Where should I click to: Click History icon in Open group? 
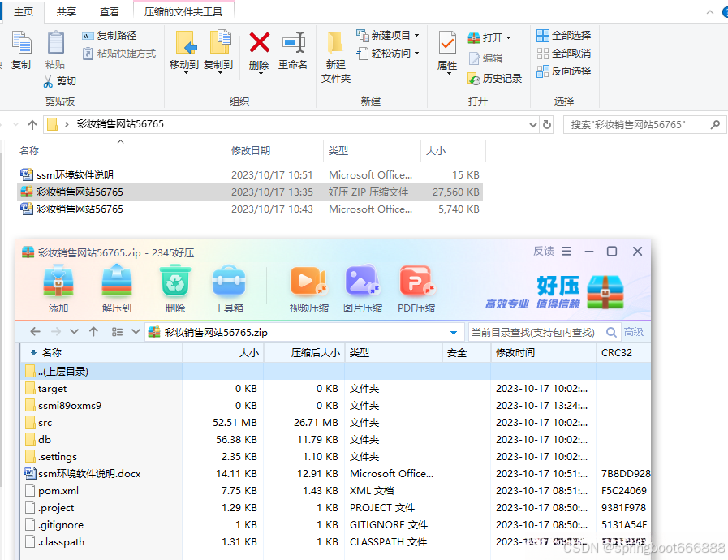(474, 79)
